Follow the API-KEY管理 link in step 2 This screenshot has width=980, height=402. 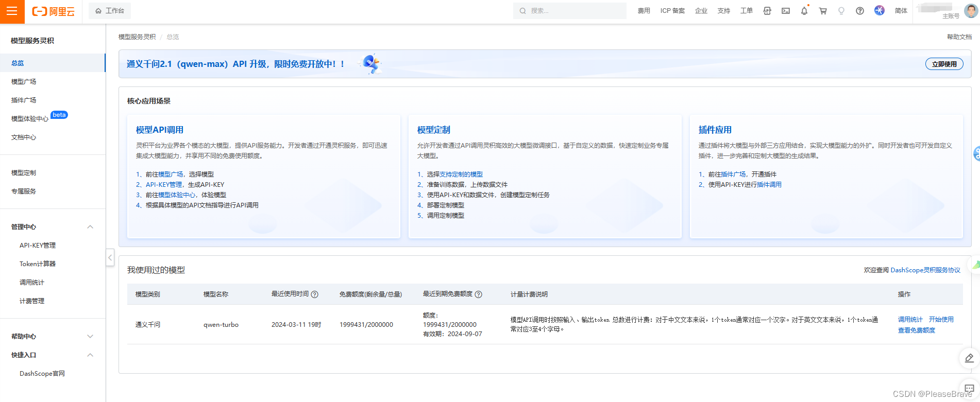[x=164, y=185]
